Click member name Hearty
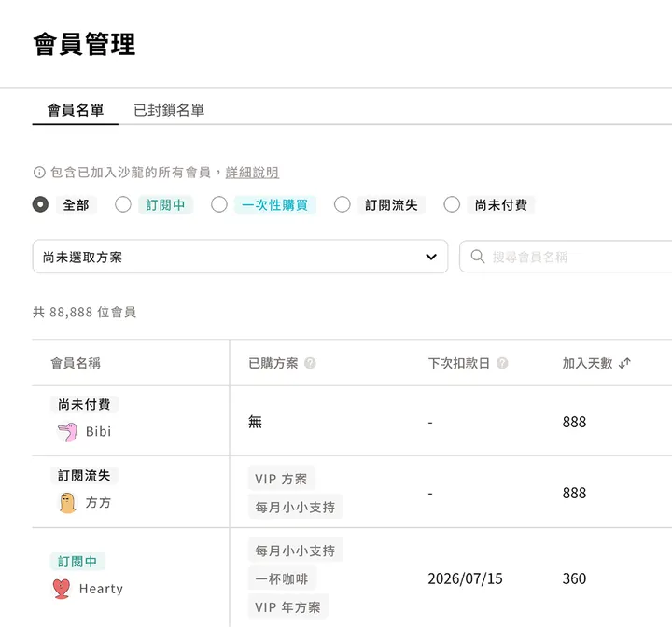The width and height of the screenshot is (672, 627). (x=101, y=589)
